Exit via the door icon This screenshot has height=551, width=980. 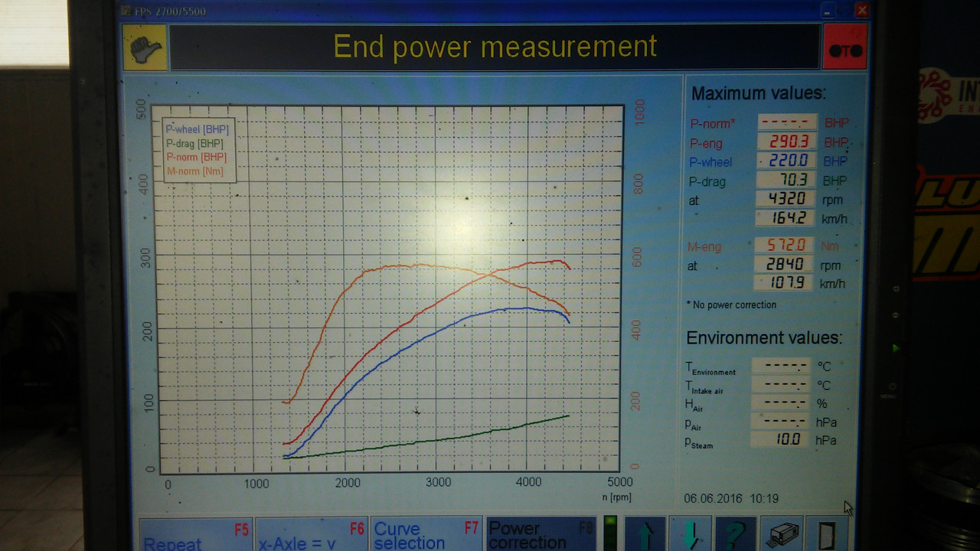click(828, 533)
